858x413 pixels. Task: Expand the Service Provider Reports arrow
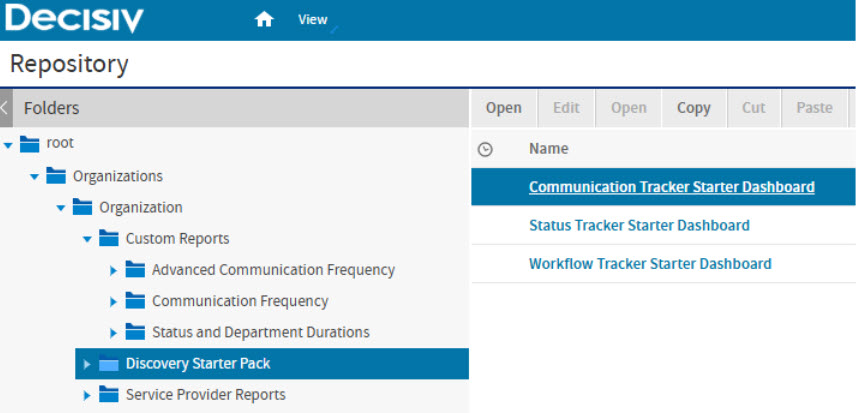click(x=87, y=395)
